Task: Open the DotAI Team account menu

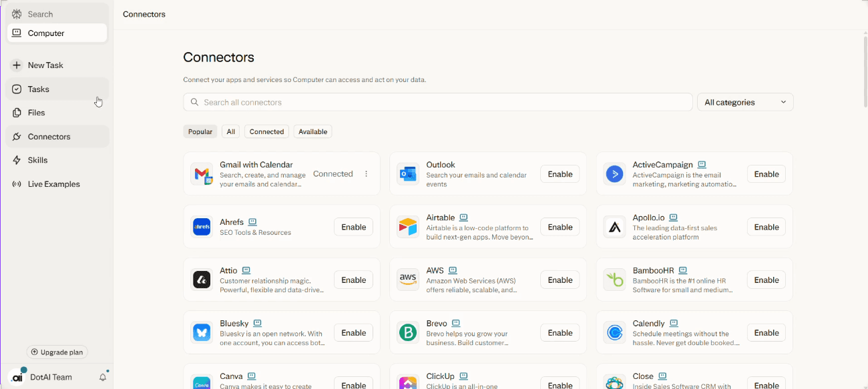Action: 42,377
